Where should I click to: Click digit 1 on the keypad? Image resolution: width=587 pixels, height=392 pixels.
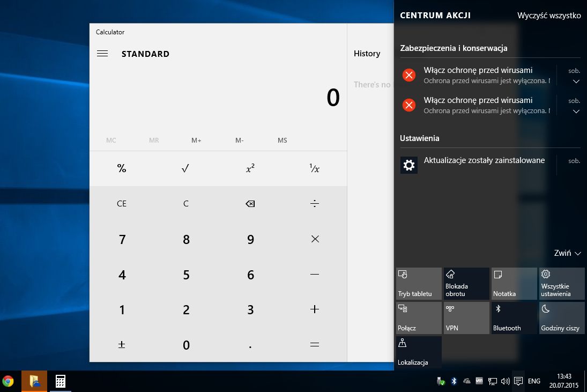tap(122, 309)
